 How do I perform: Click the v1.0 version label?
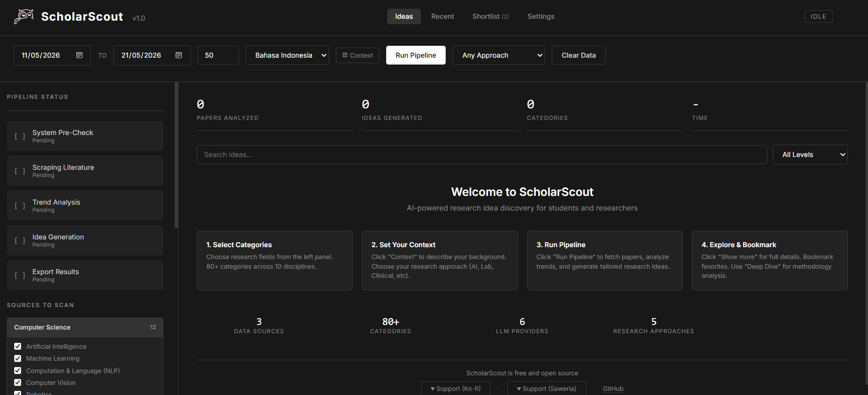click(x=139, y=18)
